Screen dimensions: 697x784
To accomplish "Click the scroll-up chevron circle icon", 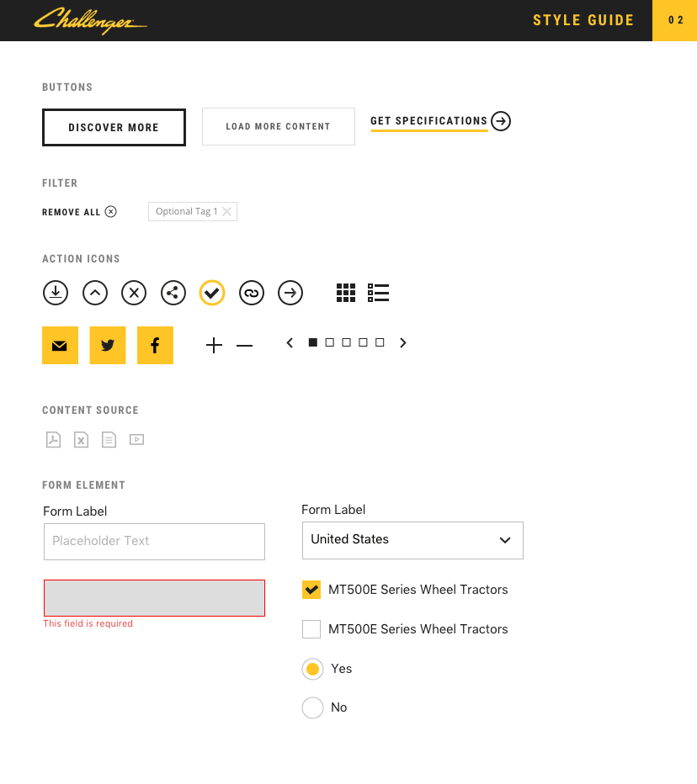I will [95, 293].
